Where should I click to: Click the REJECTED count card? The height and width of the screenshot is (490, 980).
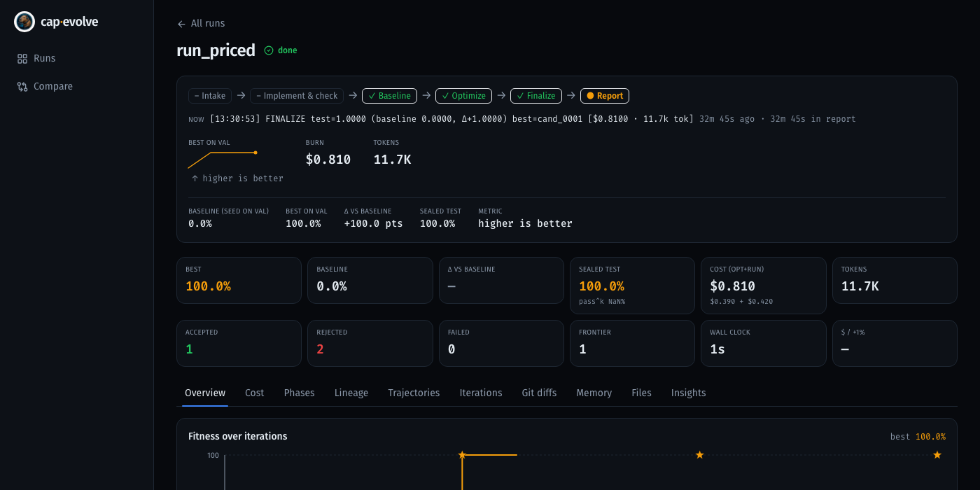370,343
